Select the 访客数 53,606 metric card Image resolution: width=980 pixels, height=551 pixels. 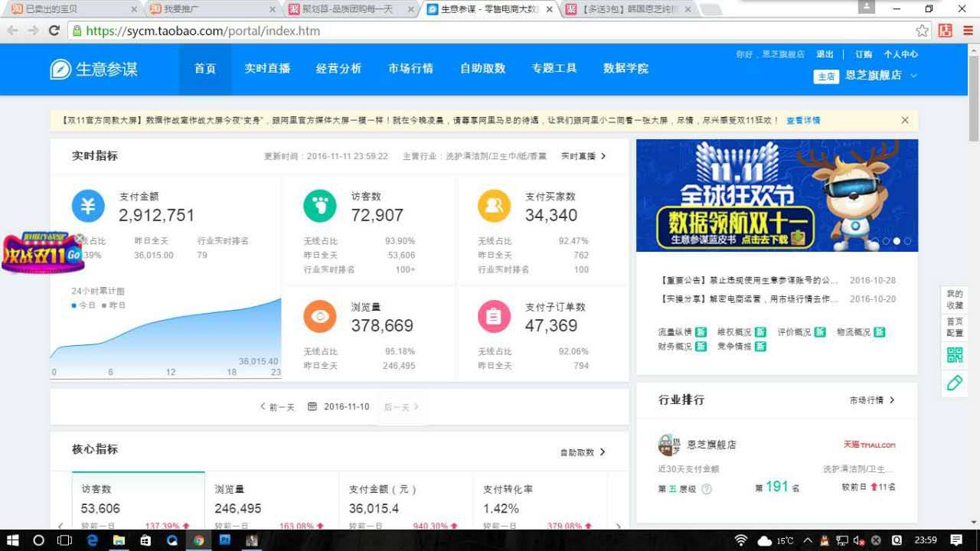pos(139,500)
